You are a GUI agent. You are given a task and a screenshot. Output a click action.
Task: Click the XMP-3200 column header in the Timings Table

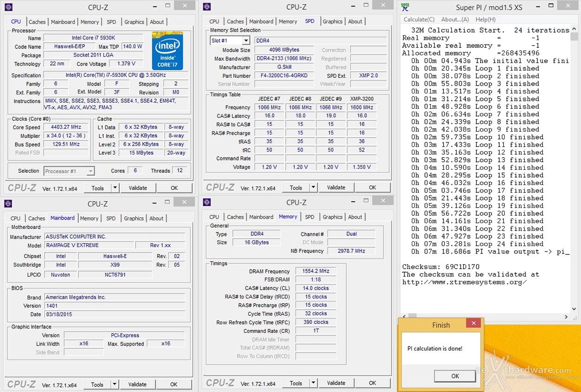(x=362, y=99)
